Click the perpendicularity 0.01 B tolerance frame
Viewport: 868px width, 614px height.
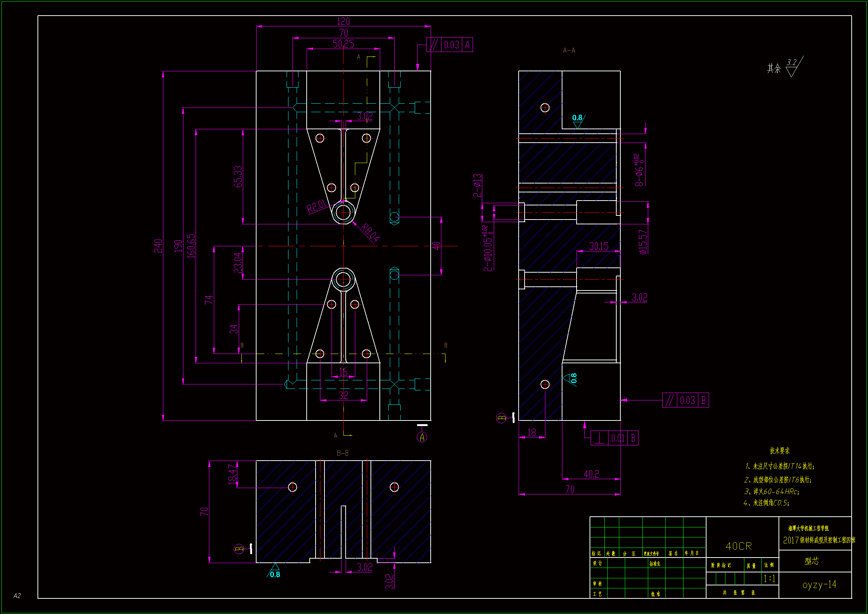pos(614,438)
